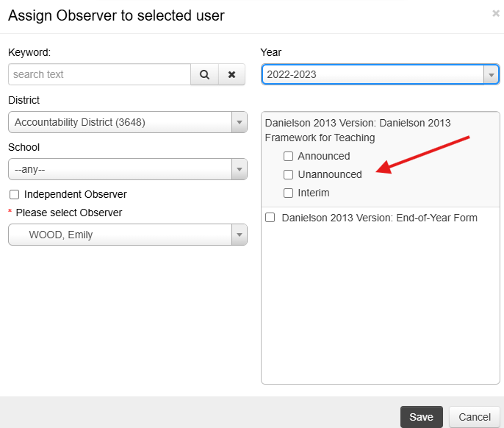Expand the observer dropdown arrow for WOOD, Emily
Screen dimensions: 504x428
240,235
